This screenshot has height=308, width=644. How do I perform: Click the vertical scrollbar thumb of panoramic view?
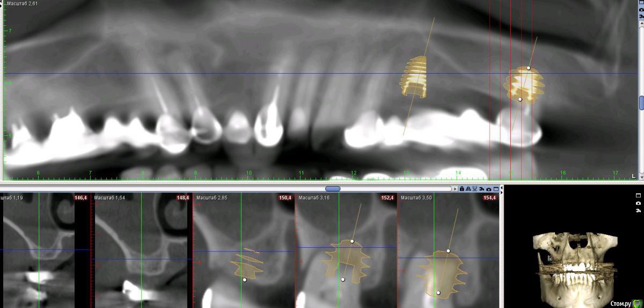pyautogui.click(x=641, y=102)
